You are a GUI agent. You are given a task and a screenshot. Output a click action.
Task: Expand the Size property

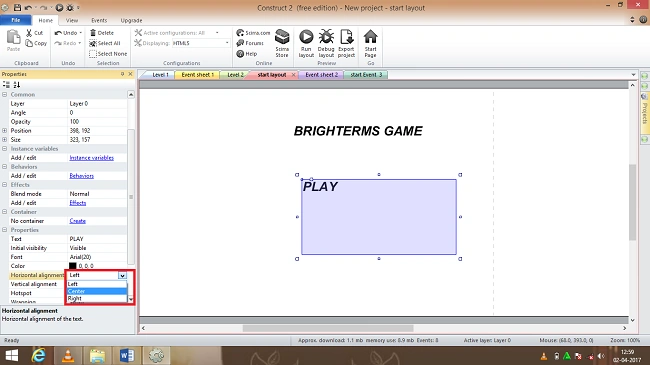tap(5, 140)
